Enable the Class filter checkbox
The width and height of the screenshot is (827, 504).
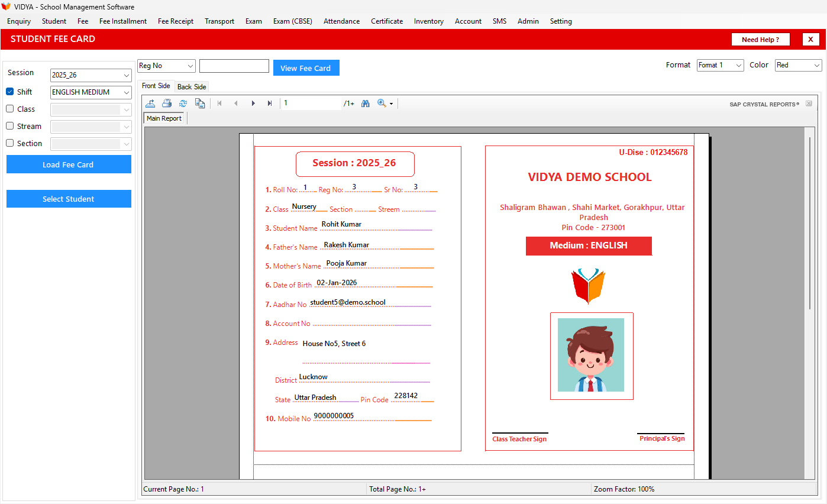point(10,109)
